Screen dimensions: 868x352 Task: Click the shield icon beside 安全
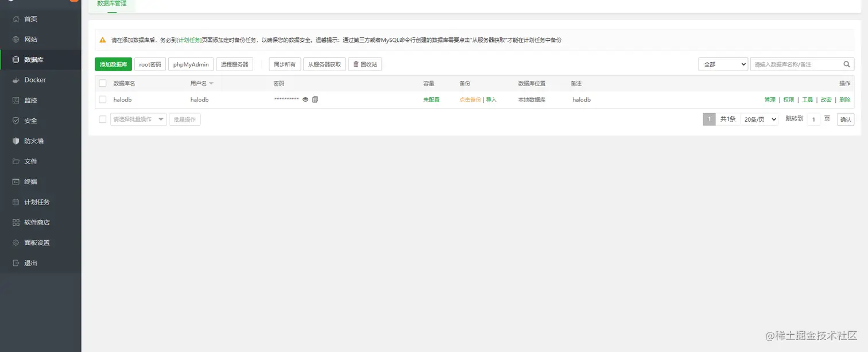[16, 121]
